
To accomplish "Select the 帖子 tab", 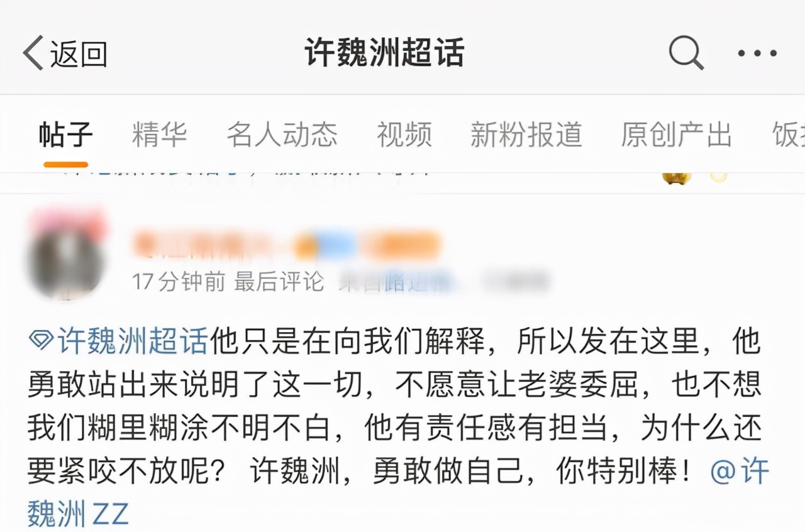I will coord(65,135).
